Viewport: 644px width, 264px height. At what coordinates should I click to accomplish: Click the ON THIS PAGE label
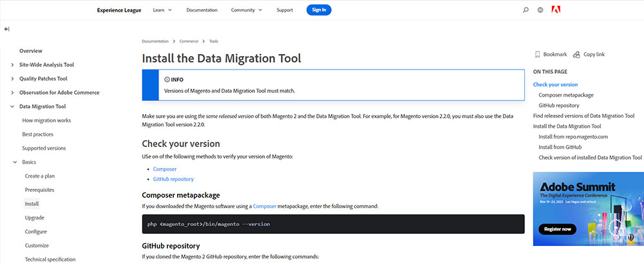tap(550, 72)
